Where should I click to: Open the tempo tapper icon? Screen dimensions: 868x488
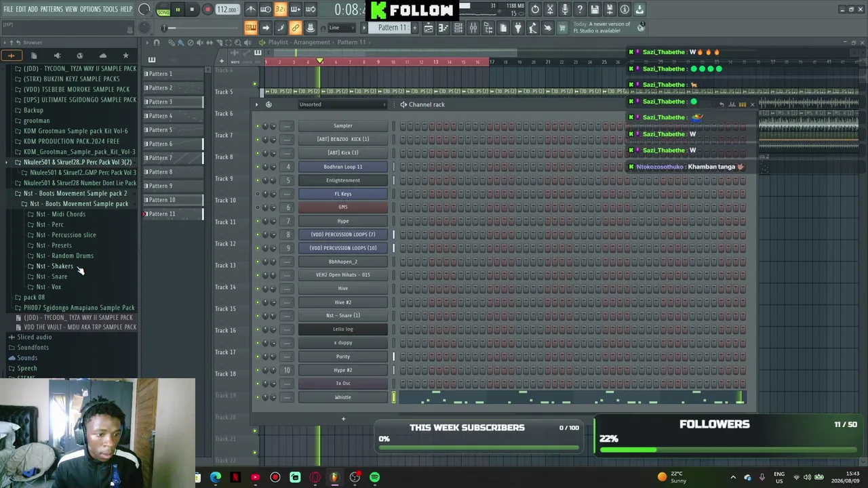[x=533, y=28]
